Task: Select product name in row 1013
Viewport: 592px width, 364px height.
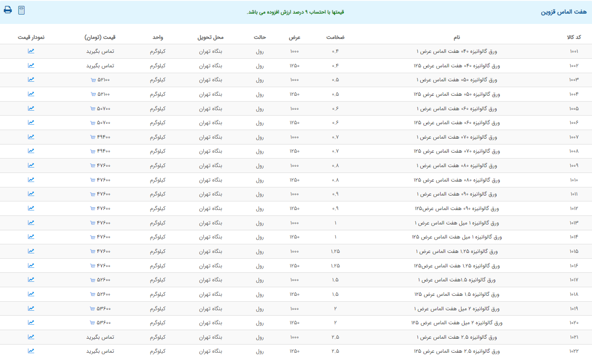Action: coord(456,223)
